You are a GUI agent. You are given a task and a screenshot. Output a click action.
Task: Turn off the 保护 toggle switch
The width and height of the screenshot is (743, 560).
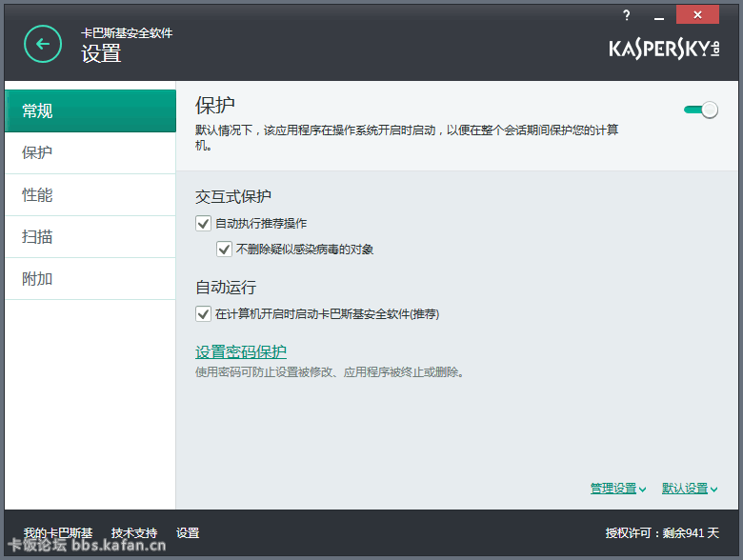(x=701, y=110)
